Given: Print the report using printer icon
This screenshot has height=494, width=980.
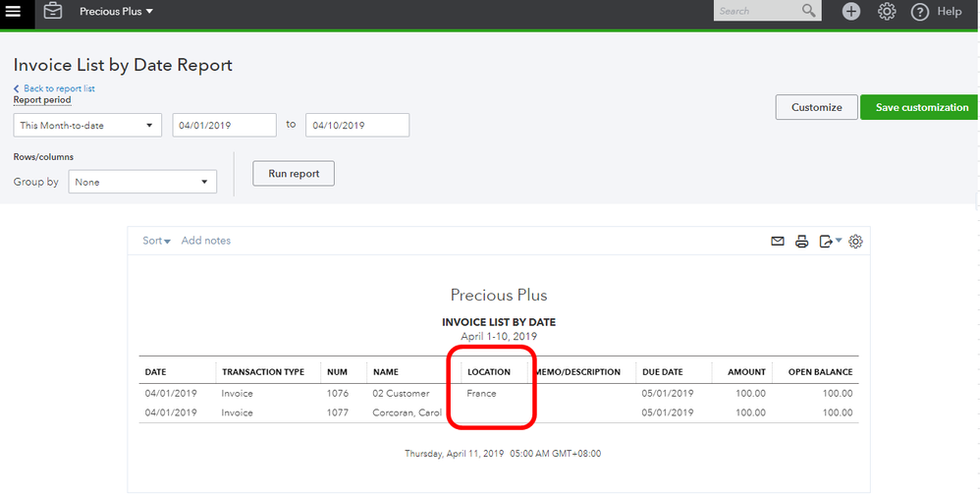Looking at the screenshot, I should (802, 242).
